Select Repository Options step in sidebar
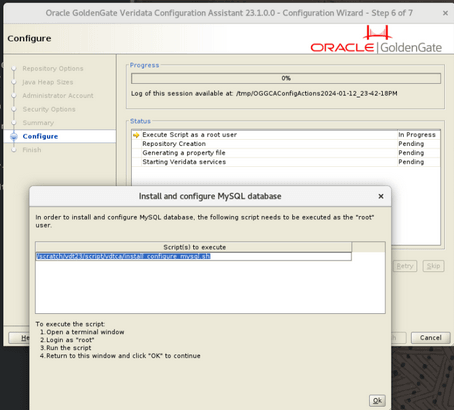This screenshot has height=410, width=454. [x=53, y=68]
